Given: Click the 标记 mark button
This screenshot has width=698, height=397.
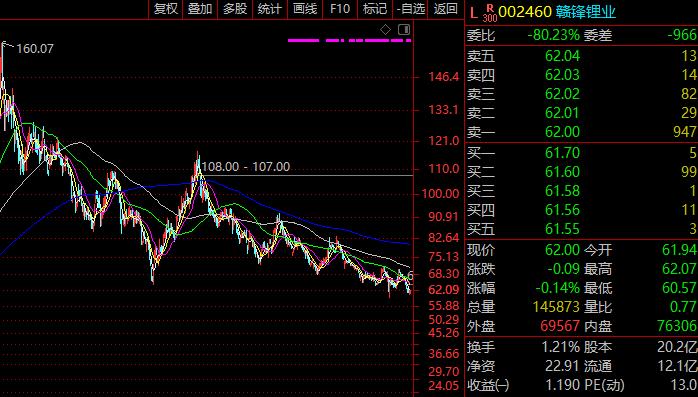Looking at the screenshot, I should (x=375, y=9).
